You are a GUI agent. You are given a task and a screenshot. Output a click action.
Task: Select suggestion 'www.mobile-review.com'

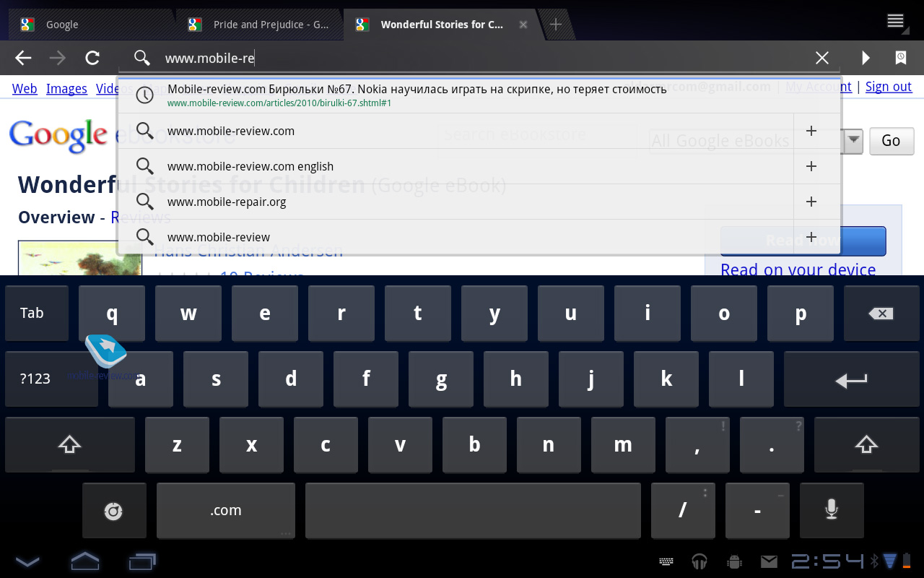tap(455, 131)
